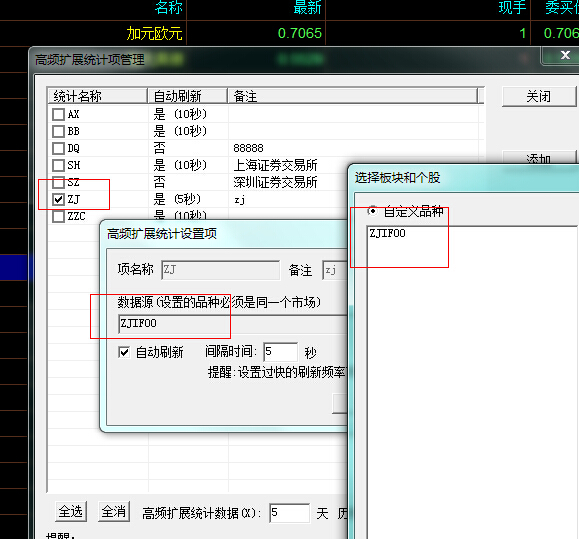Image resolution: width=579 pixels, height=539 pixels.
Task: Click the 自动刷新 column header
Action: click(x=187, y=96)
